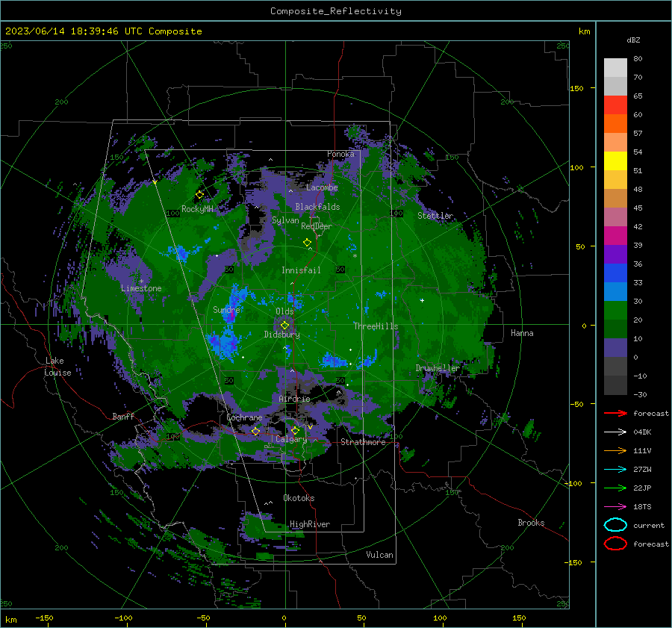Screen dimensions: 672x628
Task: Select the orange 111V arrow icon
Action: [x=615, y=450]
